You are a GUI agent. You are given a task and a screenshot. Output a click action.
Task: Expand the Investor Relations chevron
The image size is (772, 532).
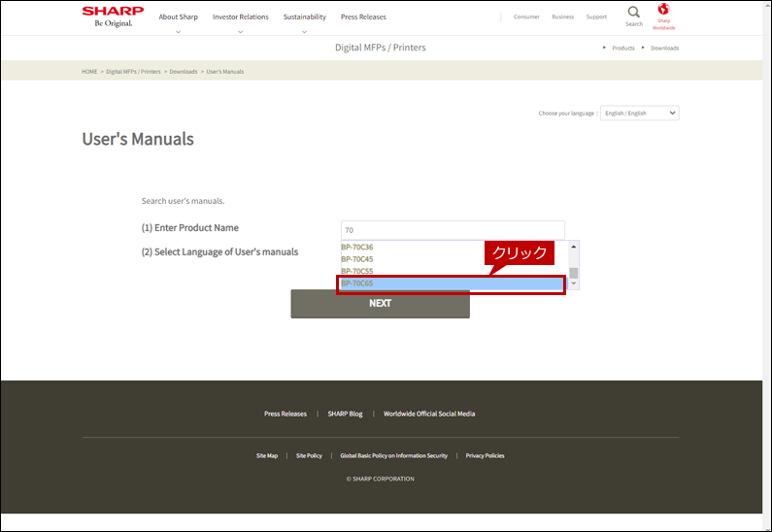tap(240, 31)
